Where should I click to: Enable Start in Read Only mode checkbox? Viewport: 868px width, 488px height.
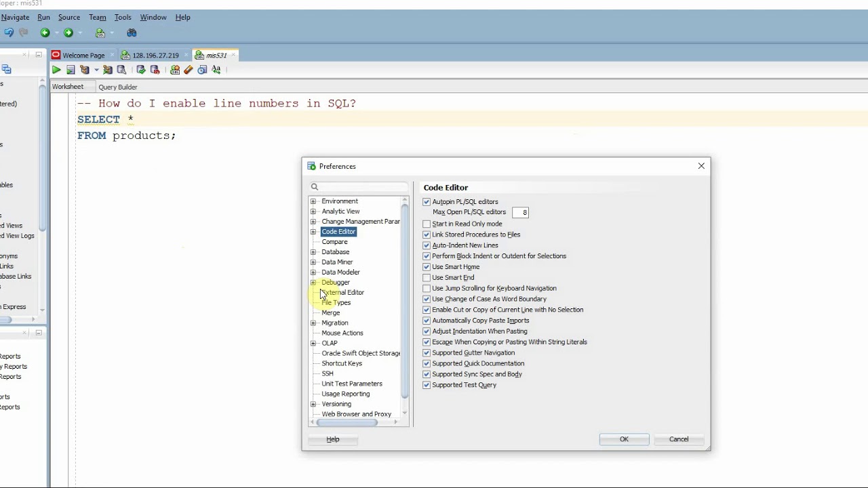[x=427, y=224]
